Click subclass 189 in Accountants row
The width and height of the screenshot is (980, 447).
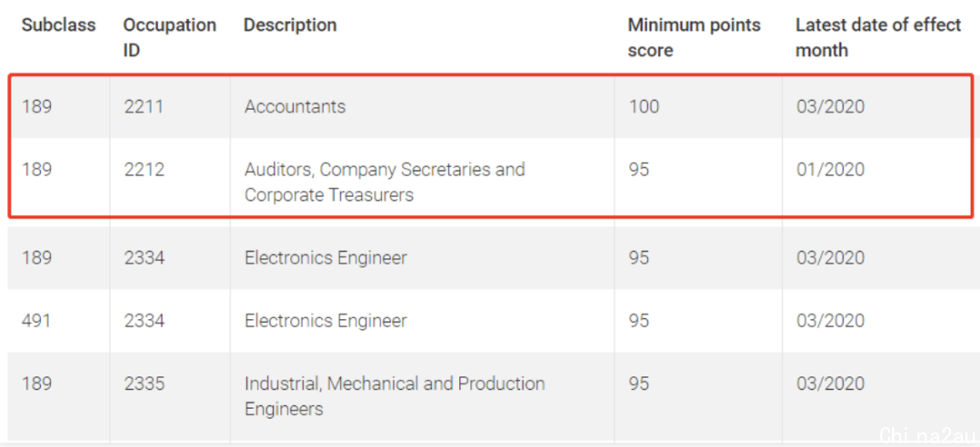click(37, 107)
